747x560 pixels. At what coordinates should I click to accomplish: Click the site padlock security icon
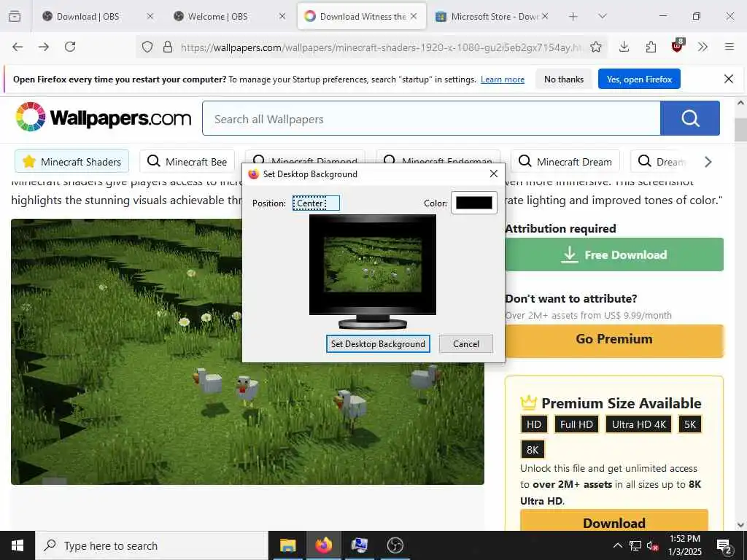click(x=168, y=47)
